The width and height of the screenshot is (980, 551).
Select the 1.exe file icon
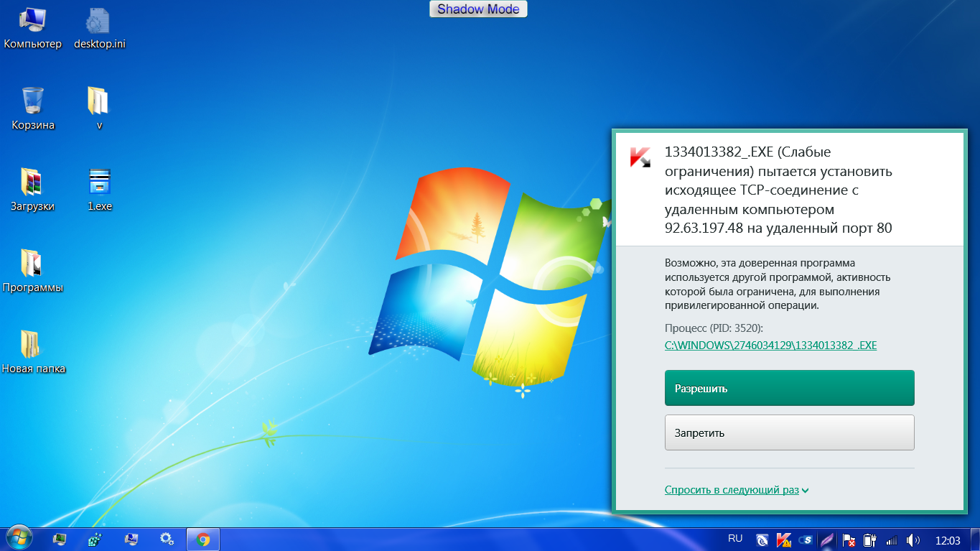(x=99, y=190)
